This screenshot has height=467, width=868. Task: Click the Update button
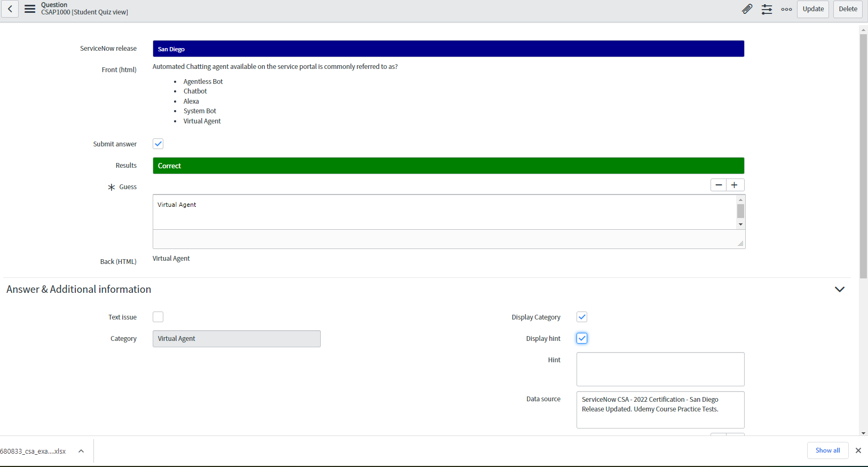(x=812, y=9)
